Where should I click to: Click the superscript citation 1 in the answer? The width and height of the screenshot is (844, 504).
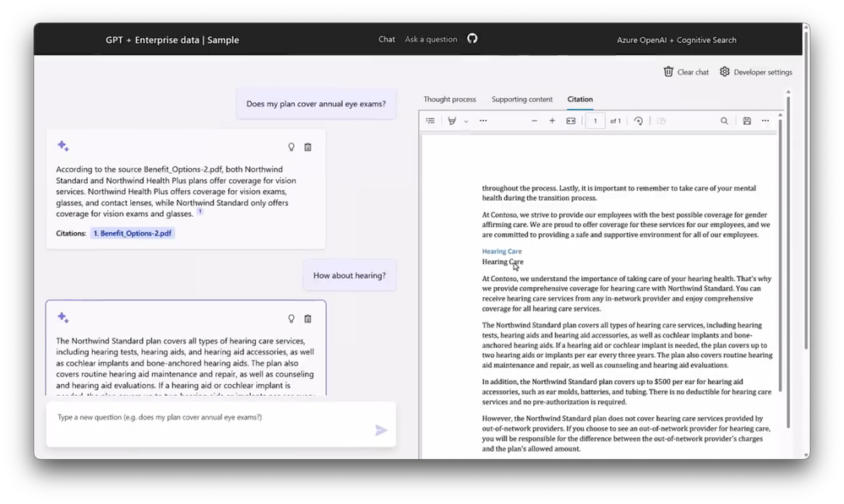pos(199,211)
